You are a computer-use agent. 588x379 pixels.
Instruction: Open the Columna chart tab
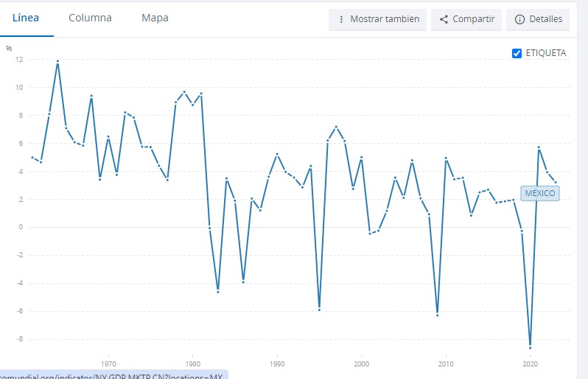pyautogui.click(x=90, y=18)
